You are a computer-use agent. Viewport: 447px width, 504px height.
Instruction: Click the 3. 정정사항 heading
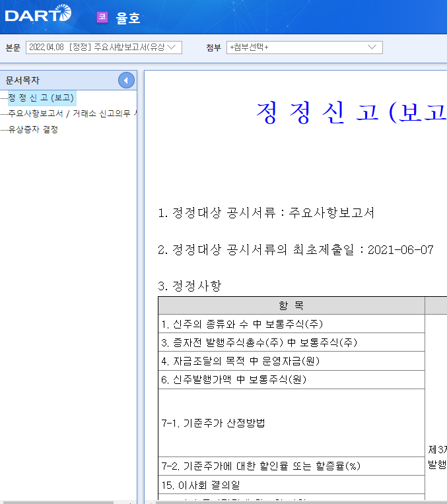189,286
